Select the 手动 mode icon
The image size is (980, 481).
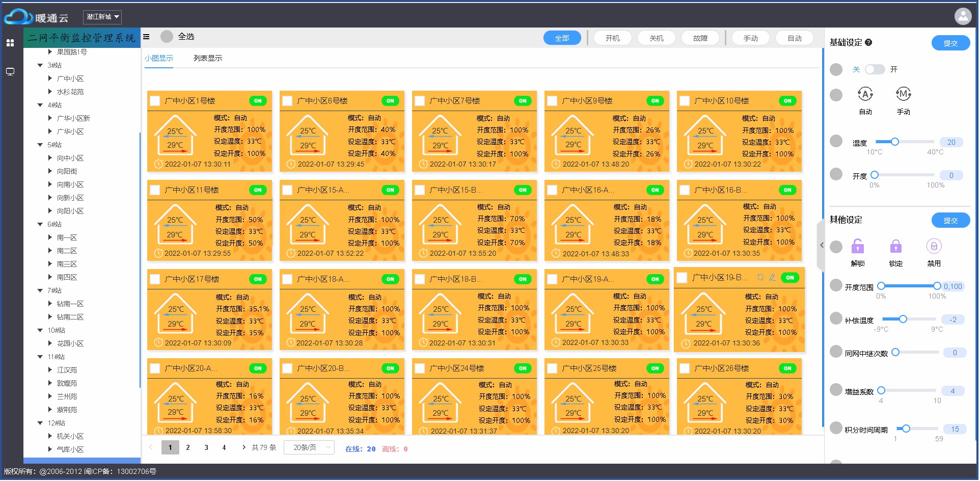pyautogui.click(x=903, y=94)
